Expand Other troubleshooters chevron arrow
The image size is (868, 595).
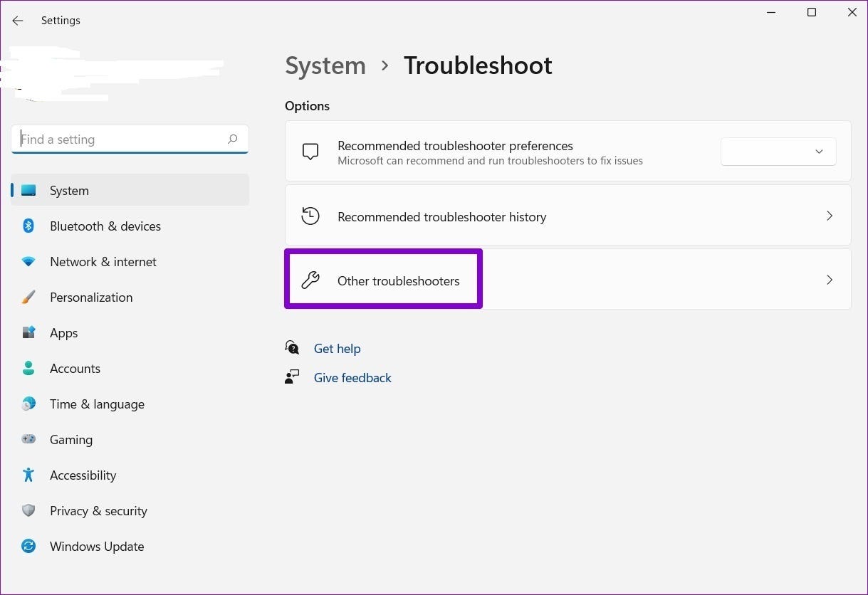(x=829, y=280)
